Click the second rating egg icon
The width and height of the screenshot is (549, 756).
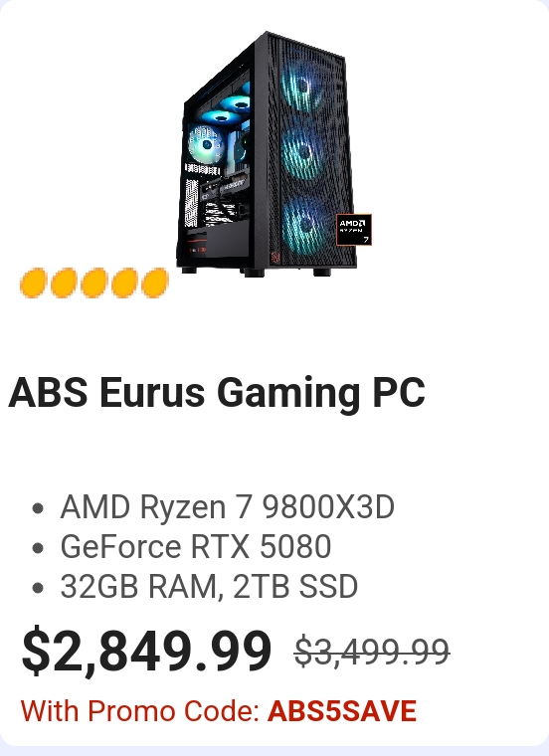(x=64, y=283)
